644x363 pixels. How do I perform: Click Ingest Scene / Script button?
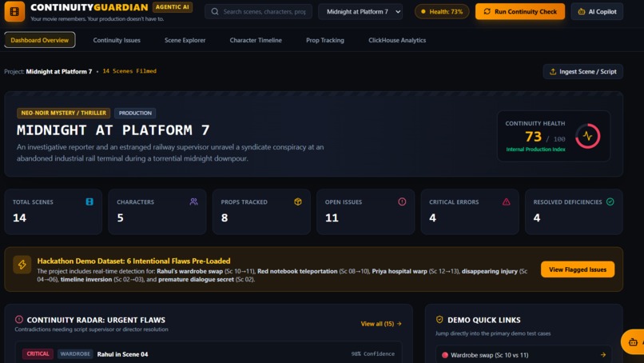(582, 71)
